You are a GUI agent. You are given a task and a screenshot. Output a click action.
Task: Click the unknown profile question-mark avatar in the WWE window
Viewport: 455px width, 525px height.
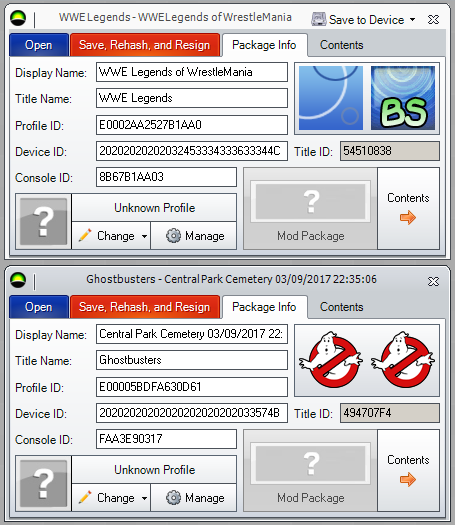[43, 222]
